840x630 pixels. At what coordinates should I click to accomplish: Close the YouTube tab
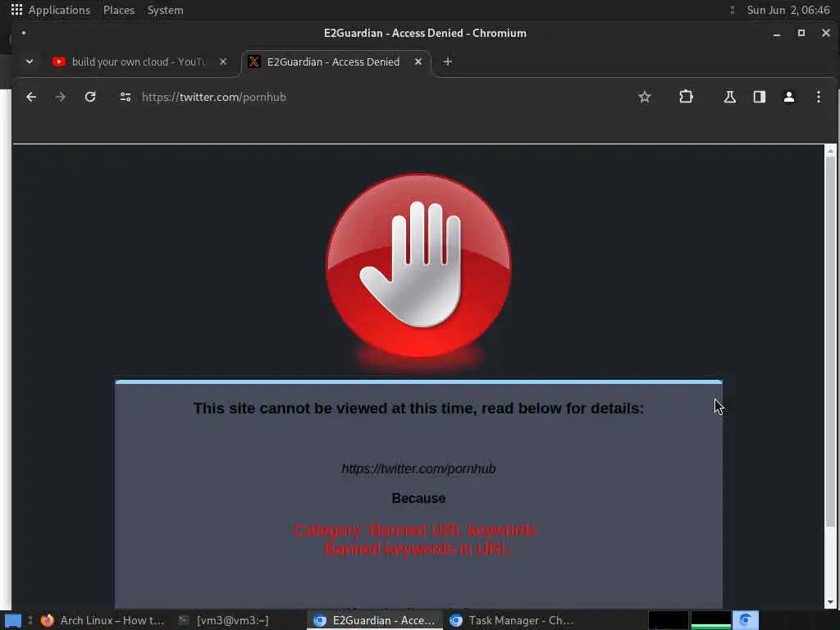(x=223, y=62)
